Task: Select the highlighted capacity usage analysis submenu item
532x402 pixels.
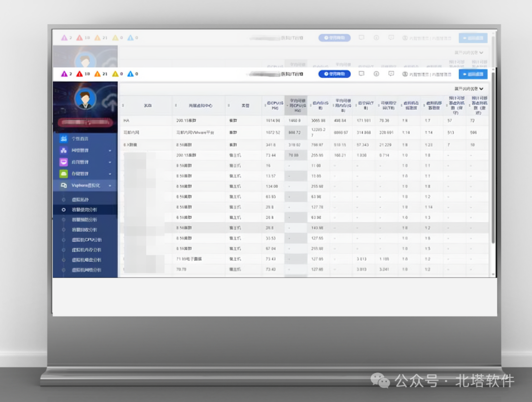Action: pyautogui.click(x=84, y=210)
